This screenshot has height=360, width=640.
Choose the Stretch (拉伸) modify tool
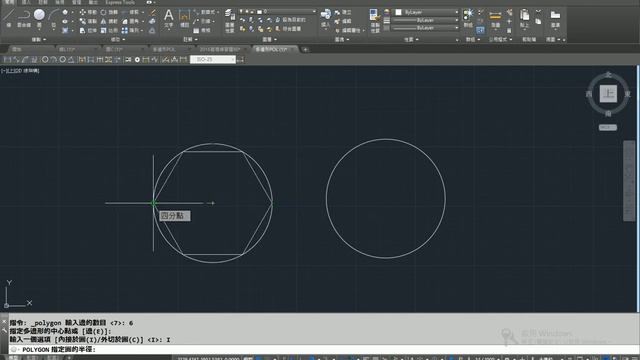88,30
